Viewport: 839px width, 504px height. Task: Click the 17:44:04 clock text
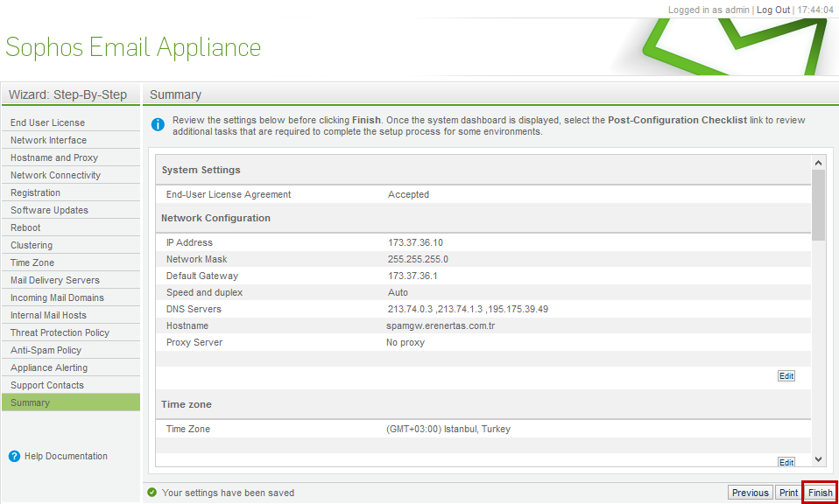click(x=815, y=10)
